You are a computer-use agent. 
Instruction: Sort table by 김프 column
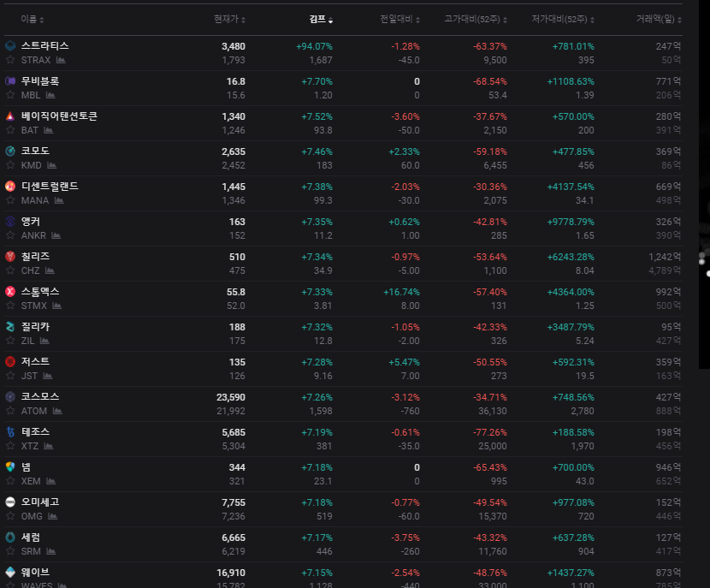coord(321,19)
